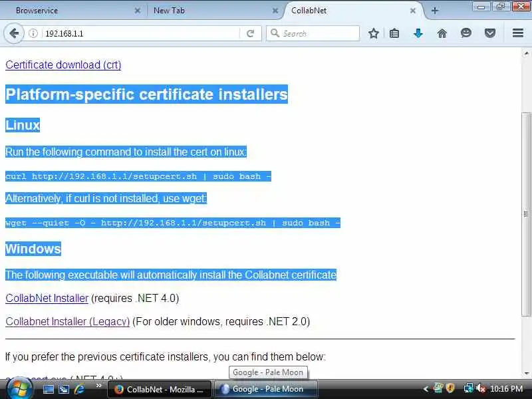Bookmark this page with the star icon
This screenshot has width=532, height=399.
(x=374, y=33)
